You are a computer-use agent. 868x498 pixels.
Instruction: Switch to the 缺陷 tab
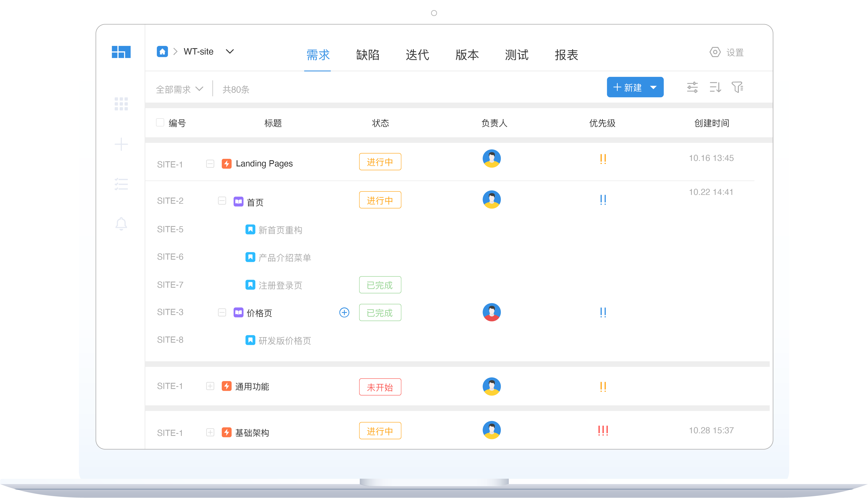coord(367,55)
